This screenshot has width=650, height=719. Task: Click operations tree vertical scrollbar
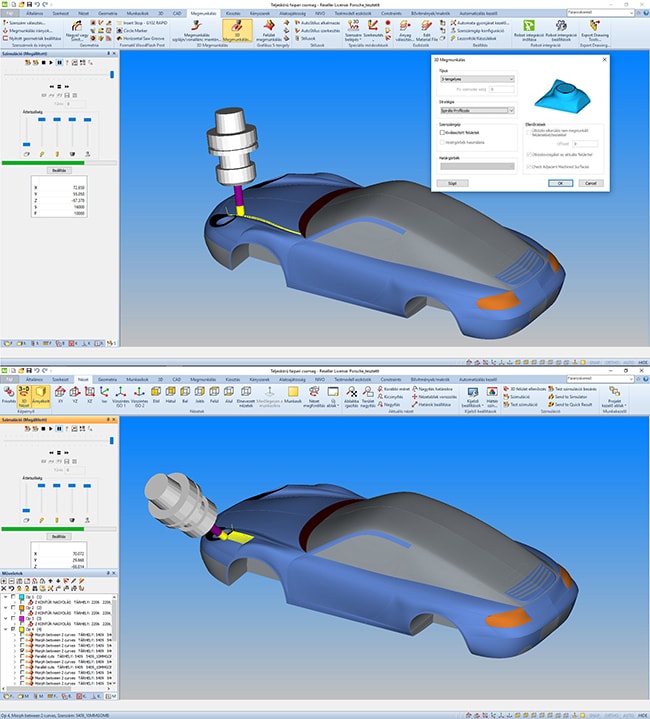(x=114, y=640)
